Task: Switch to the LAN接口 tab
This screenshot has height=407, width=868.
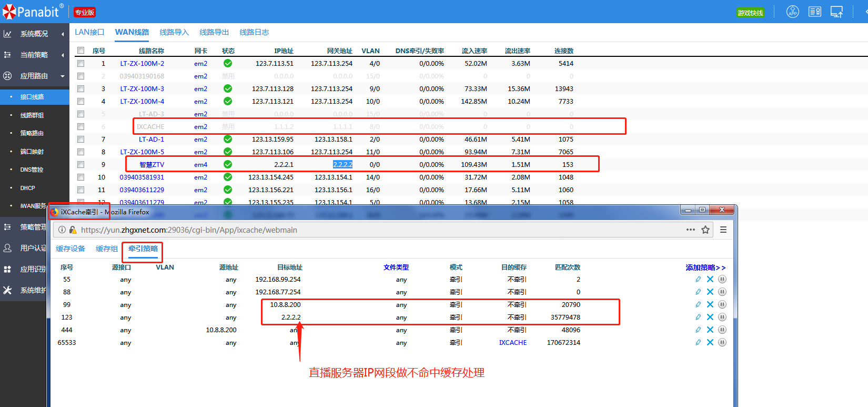Action: [89, 32]
